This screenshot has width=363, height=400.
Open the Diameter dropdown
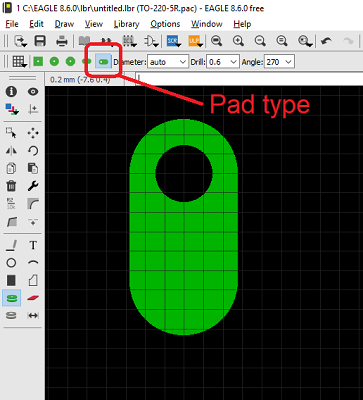coord(168,62)
